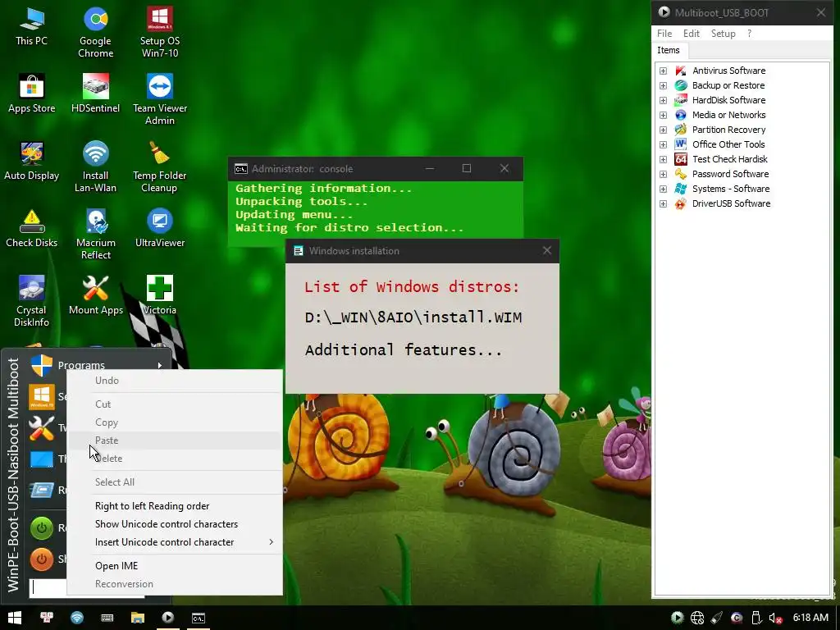
Task: Open File Explorer from the taskbar
Action: (x=138, y=618)
